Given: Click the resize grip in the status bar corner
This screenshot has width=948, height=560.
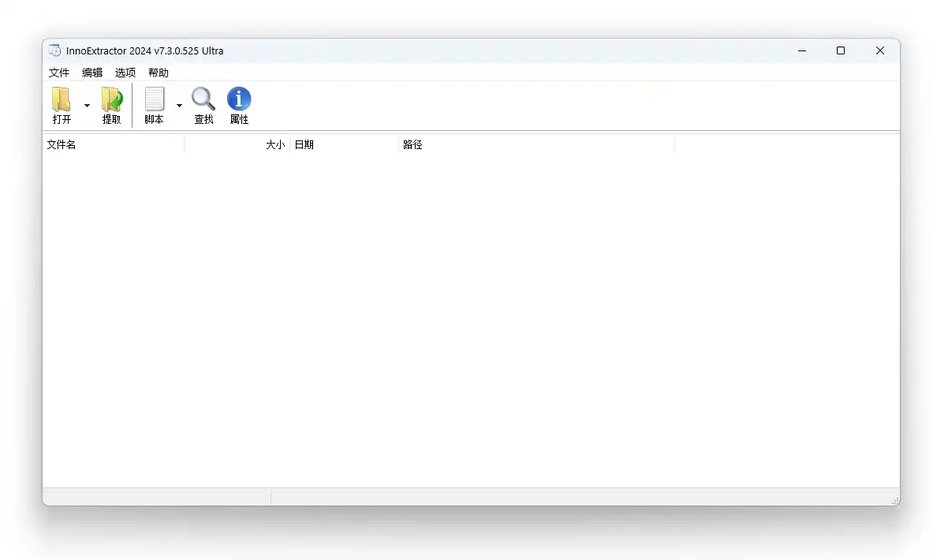Looking at the screenshot, I should click(x=894, y=500).
